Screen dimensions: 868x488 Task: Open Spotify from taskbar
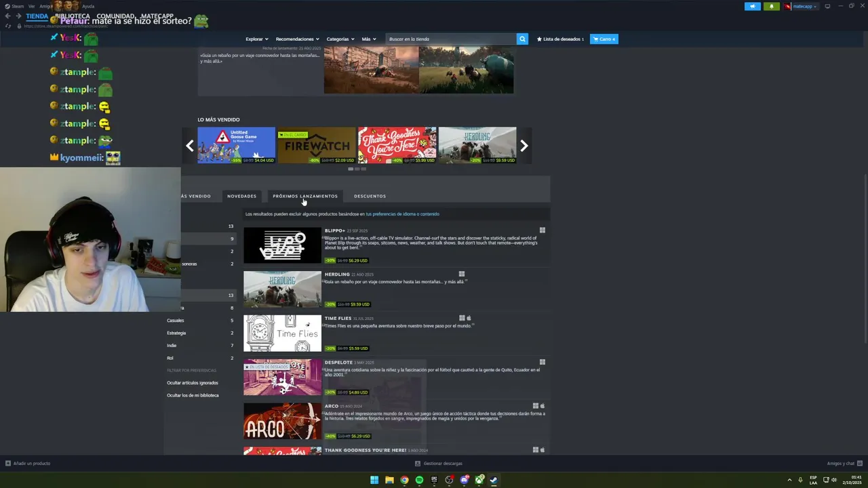tap(419, 480)
